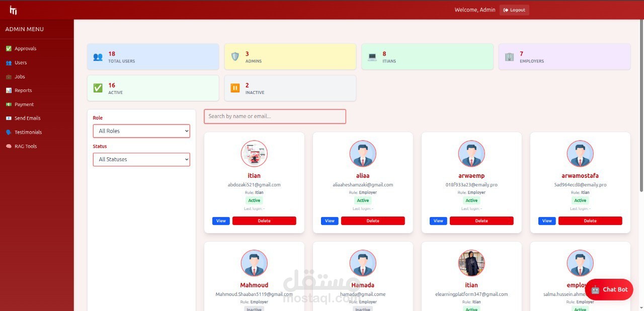Screen dimensions: 644x311
Task: Click the Welcome, Admin text
Action: [x=475, y=10]
